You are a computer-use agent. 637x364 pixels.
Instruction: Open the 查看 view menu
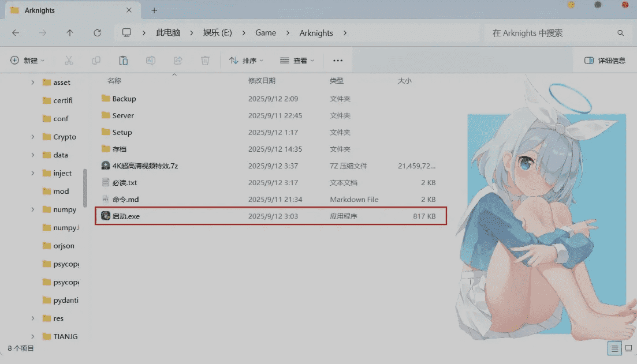coord(297,61)
